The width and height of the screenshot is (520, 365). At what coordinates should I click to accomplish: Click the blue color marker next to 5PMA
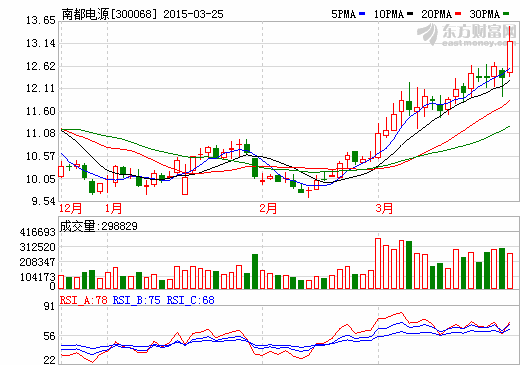pyautogui.click(x=362, y=14)
